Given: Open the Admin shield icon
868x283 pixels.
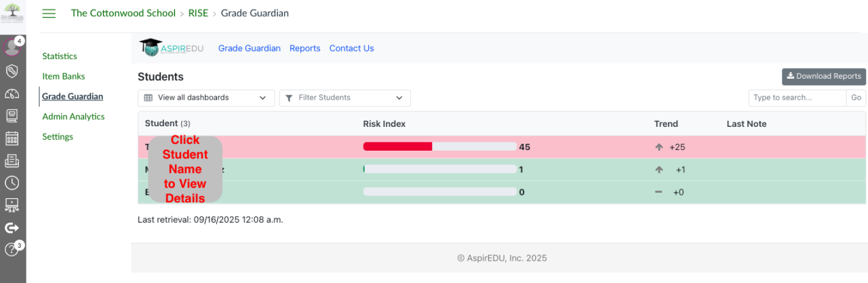Looking at the screenshot, I should (12, 71).
